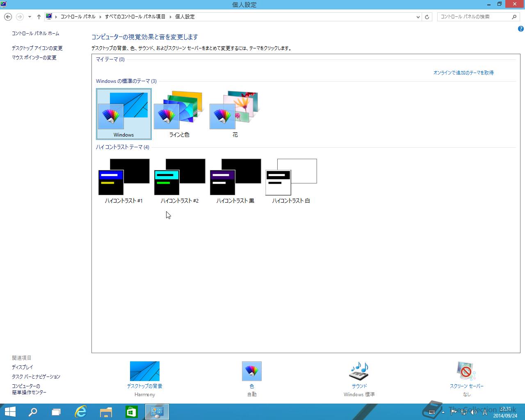Open タスク バーとナビゲーション link

pos(36,377)
